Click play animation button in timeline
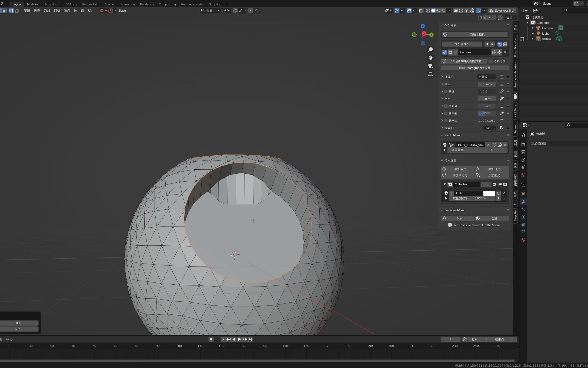The height and width of the screenshot is (368, 588). click(x=239, y=339)
